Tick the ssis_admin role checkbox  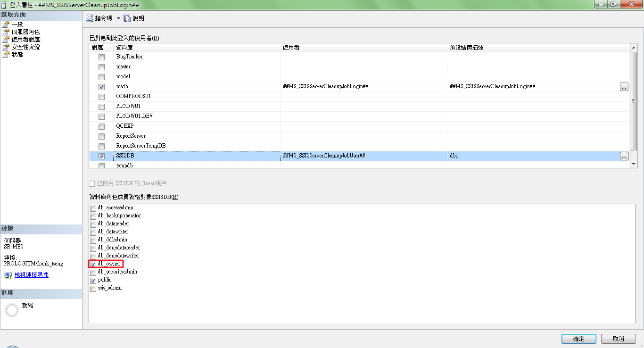click(93, 288)
